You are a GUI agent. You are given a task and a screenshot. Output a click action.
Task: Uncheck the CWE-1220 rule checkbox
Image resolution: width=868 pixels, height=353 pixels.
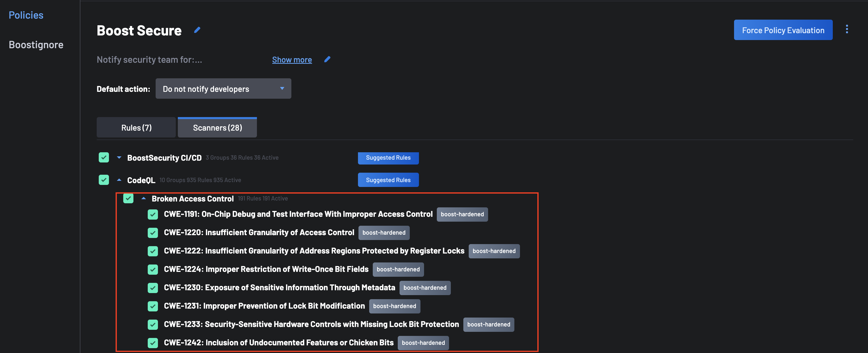[153, 233]
